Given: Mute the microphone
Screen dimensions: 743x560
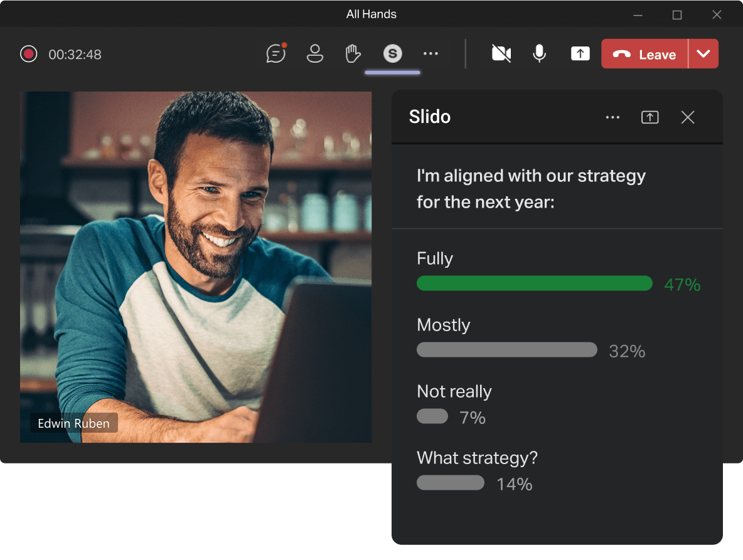Looking at the screenshot, I should tap(539, 53).
